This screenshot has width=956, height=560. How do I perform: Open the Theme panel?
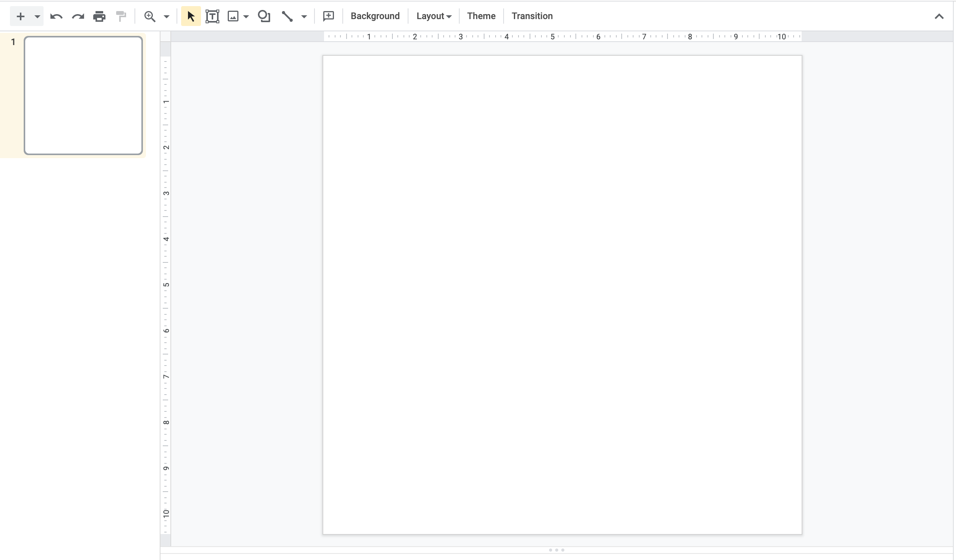pos(481,16)
